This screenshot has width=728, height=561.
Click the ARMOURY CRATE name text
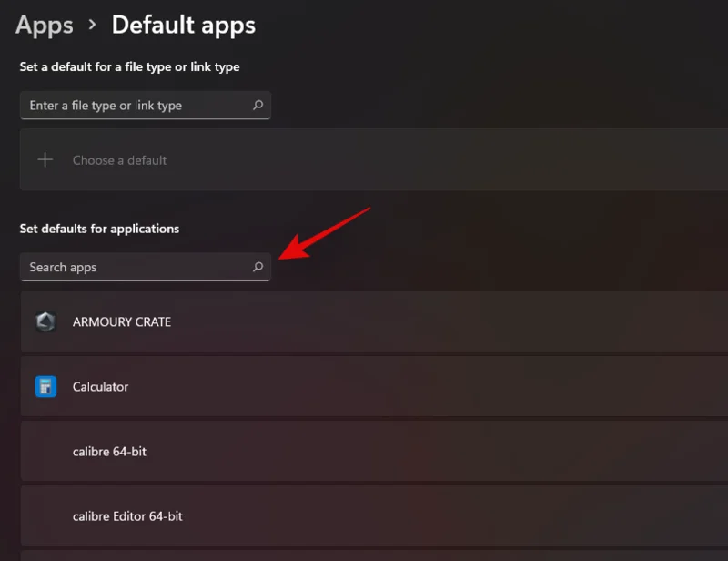tap(122, 321)
